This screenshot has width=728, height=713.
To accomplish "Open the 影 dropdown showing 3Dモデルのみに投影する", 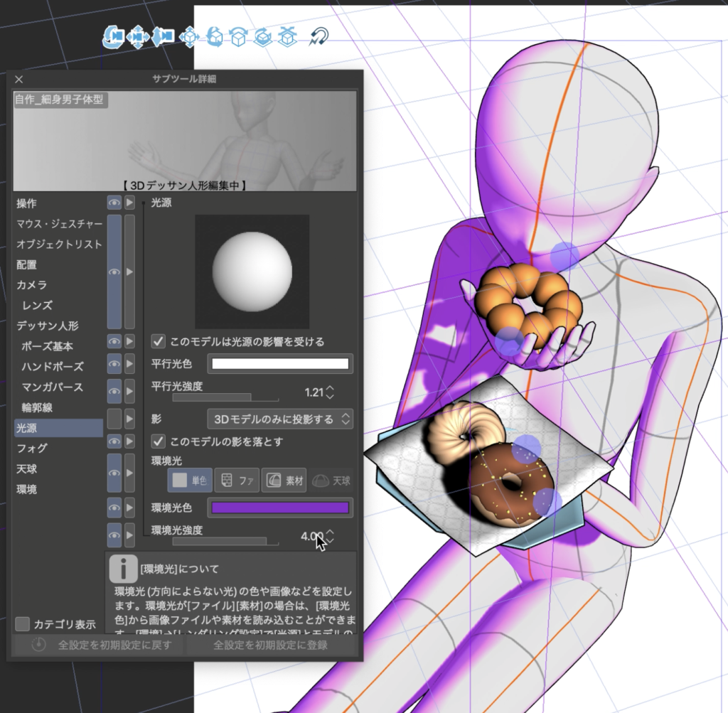I will pos(280,419).
